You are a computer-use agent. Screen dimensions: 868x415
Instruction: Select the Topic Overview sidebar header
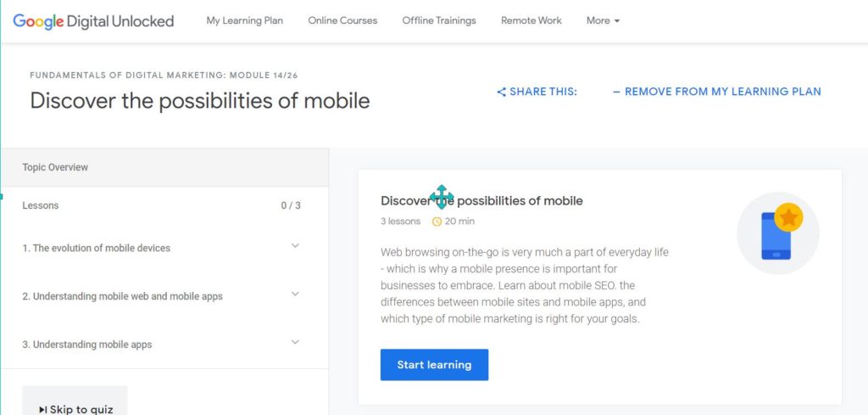[164, 167]
